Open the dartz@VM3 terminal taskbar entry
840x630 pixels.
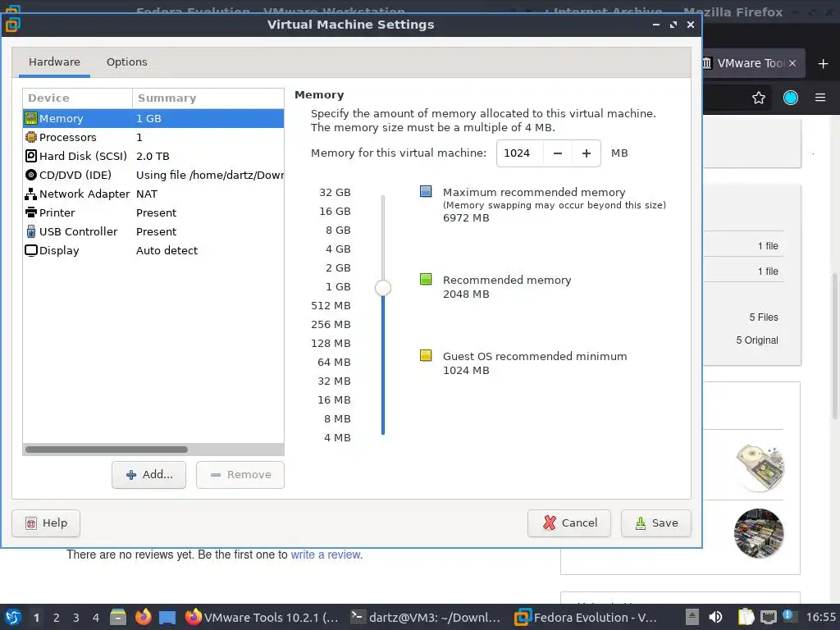coord(426,617)
